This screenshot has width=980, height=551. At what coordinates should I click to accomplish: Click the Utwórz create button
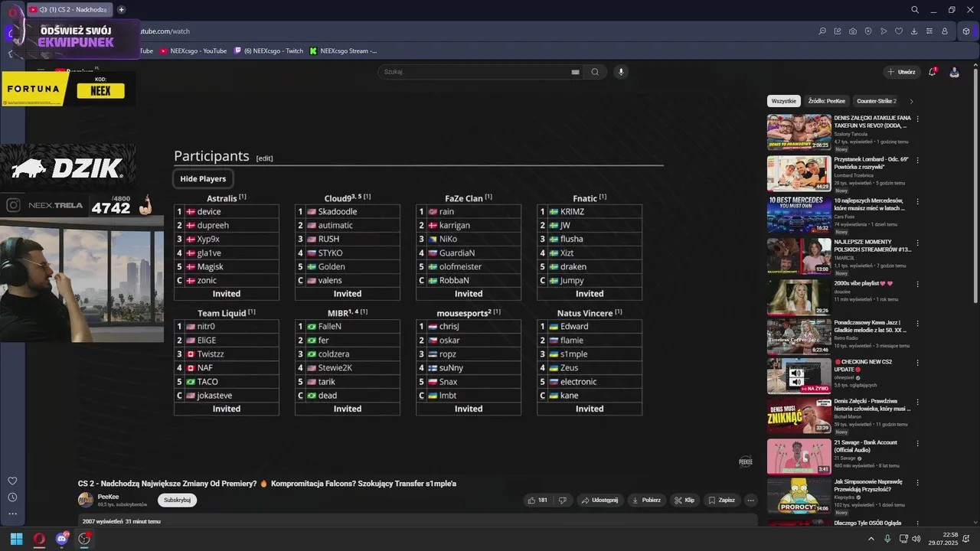[902, 72]
